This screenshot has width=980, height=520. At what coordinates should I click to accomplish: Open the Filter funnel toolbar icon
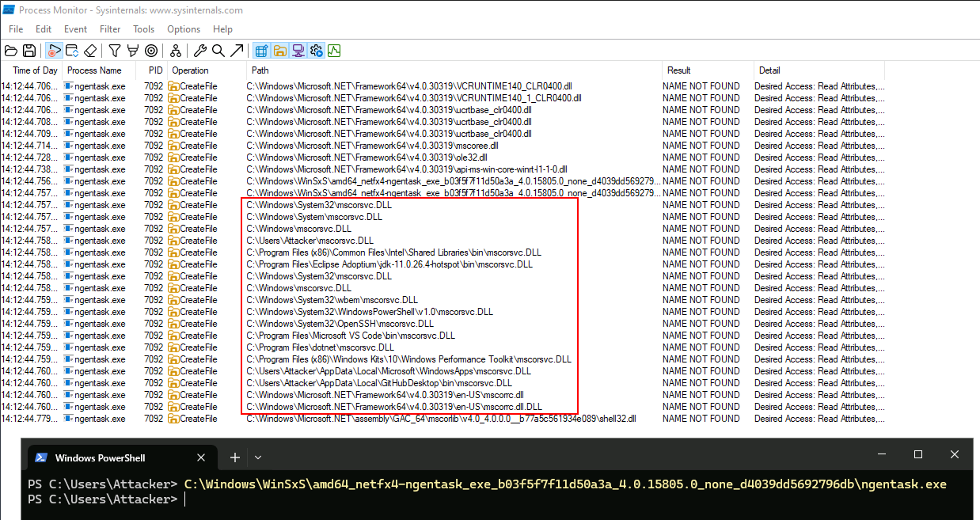(x=115, y=51)
